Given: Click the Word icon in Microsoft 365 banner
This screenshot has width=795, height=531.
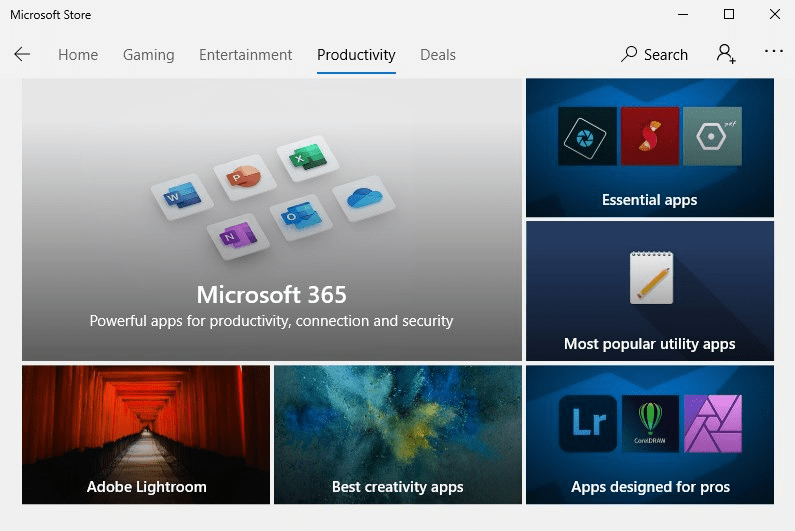Looking at the screenshot, I should [x=182, y=196].
